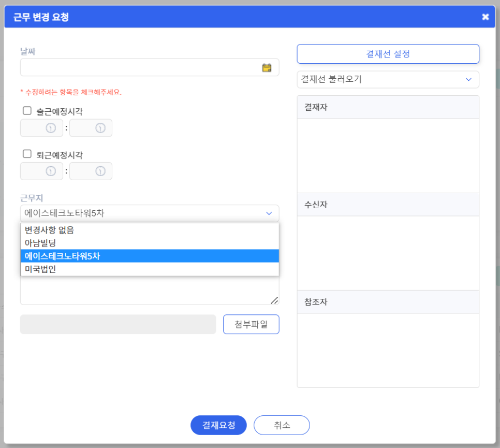
Task: Select the highlighted 에이스테크노타워5차 option
Action: tap(150, 256)
